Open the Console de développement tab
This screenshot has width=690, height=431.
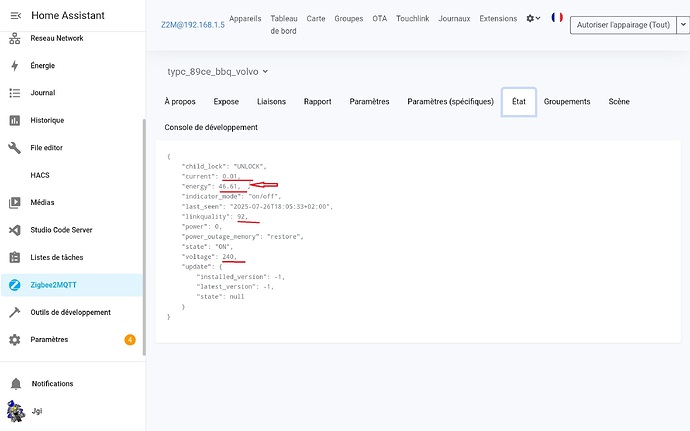click(211, 127)
